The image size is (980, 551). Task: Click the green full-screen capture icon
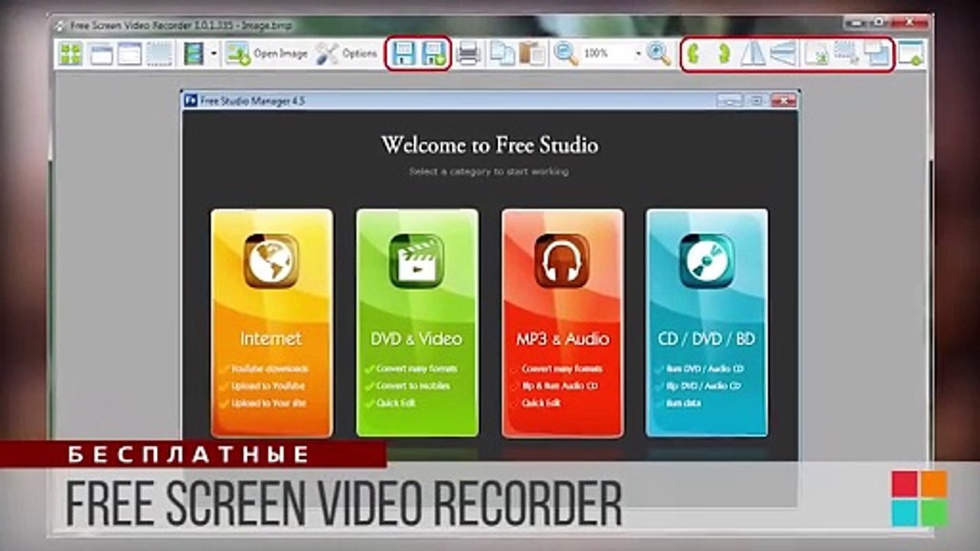71,54
